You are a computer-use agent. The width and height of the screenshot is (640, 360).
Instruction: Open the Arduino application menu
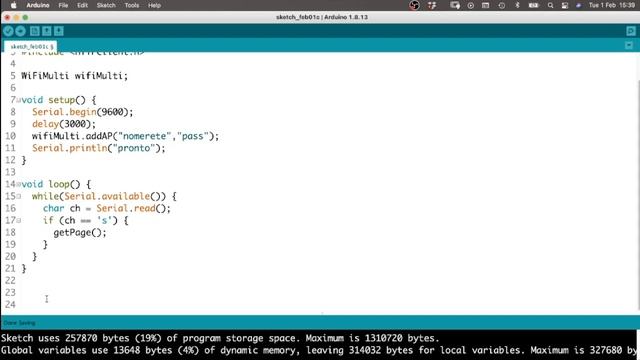[x=38, y=5]
